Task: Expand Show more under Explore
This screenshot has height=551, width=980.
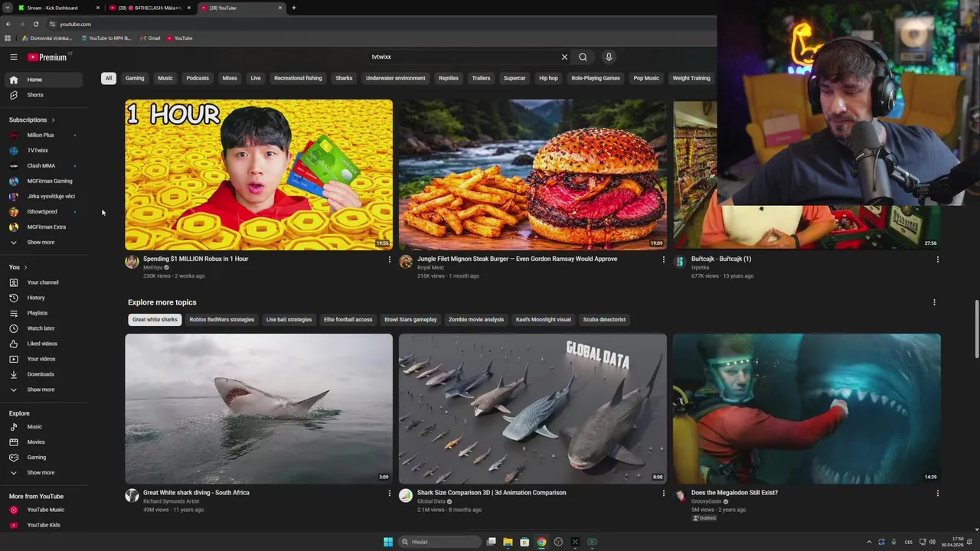Action: pyautogui.click(x=44, y=473)
